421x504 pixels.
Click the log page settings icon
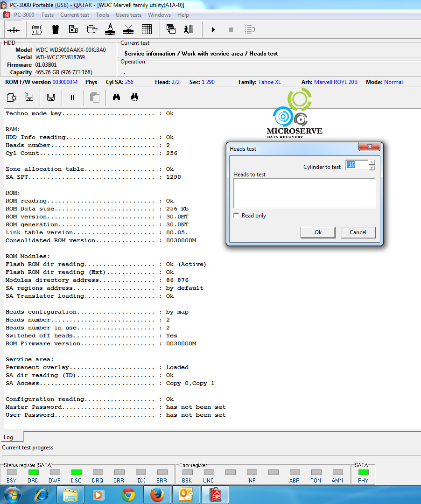click(x=12, y=98)
